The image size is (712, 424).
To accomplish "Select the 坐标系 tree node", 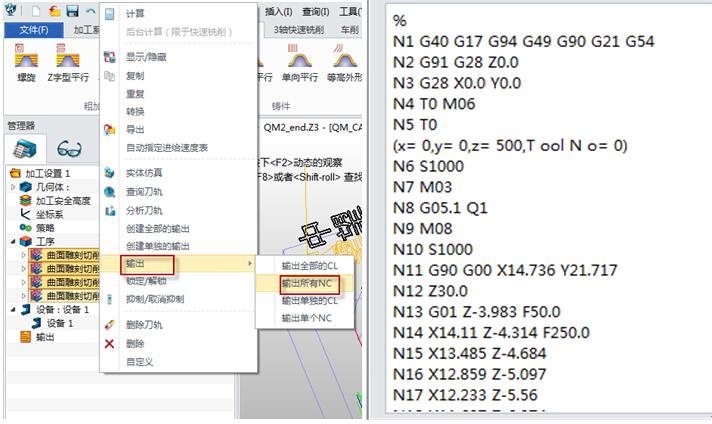I will coord(49,214).
